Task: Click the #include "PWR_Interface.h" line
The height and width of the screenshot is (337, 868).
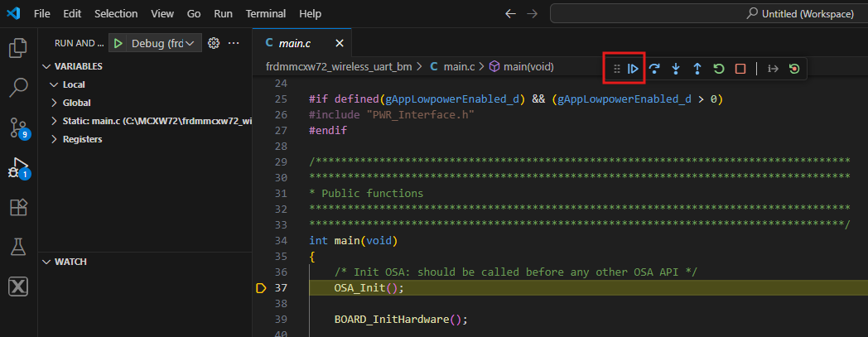Action: (392, 114)
